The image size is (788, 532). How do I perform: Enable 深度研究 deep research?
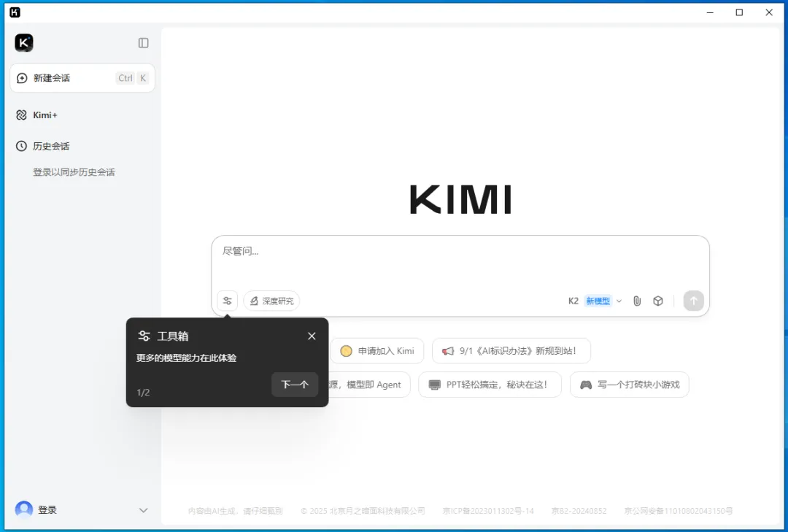[x=271, y=301]
